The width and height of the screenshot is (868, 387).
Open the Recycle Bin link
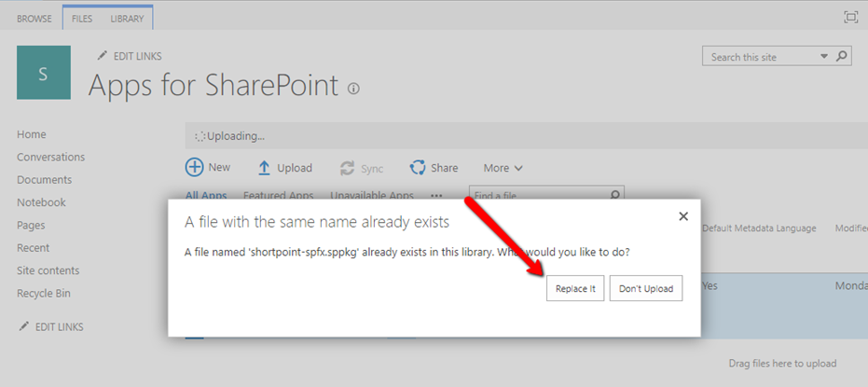click(x=44, y=294)
